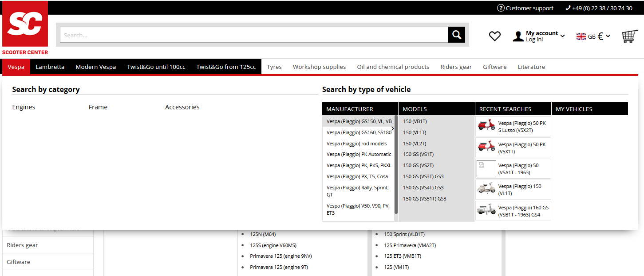This screenshot has width=644, height=276.
Task: Click red Vespa 50 PK S Lusso thumbnail
Action: tap(486, 126)
